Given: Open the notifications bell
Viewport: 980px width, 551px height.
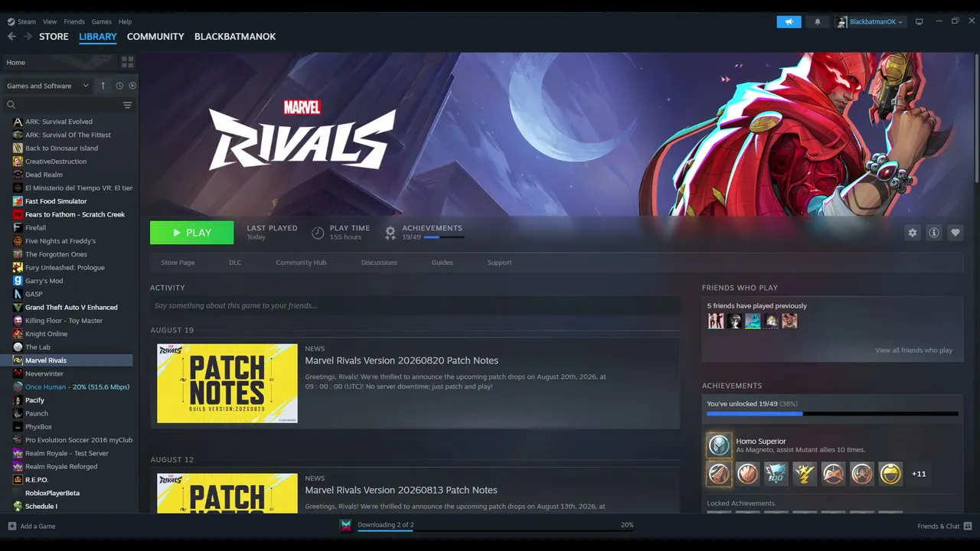Looking at the screenshot, I should tap(817, 21).
